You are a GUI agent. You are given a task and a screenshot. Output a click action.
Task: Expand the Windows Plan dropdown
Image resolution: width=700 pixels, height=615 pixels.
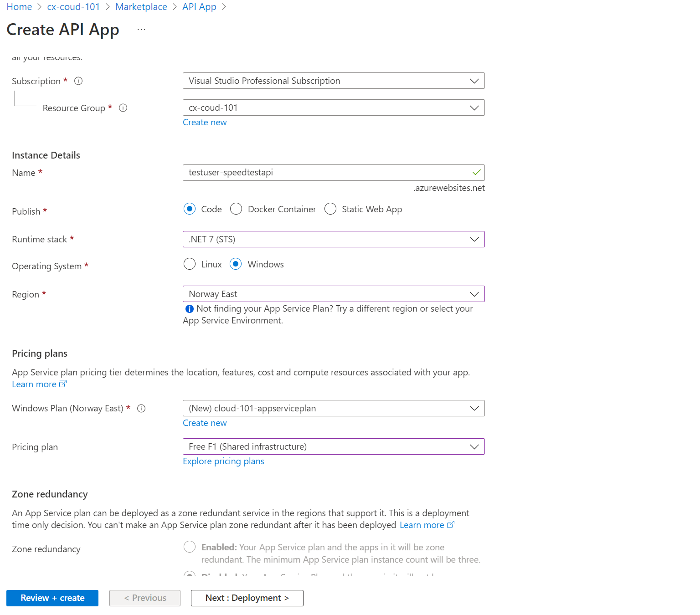334,408
